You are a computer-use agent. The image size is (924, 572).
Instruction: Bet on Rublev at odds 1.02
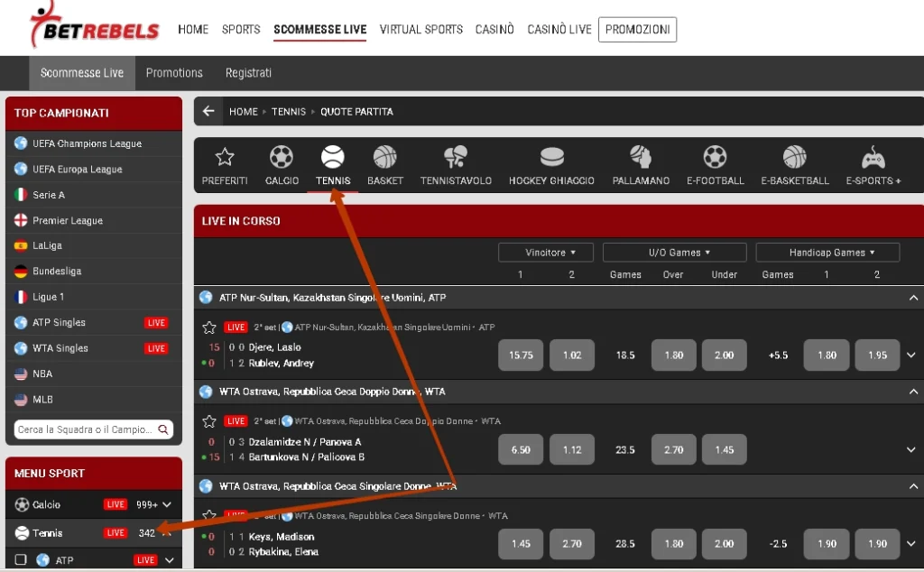[572, 355]
